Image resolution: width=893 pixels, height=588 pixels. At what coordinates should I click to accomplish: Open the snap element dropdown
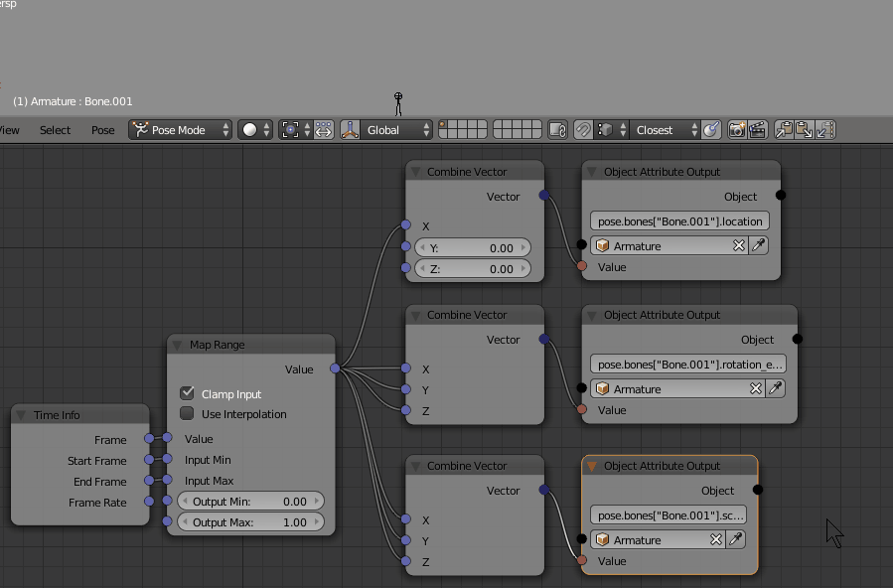point(611,130)
